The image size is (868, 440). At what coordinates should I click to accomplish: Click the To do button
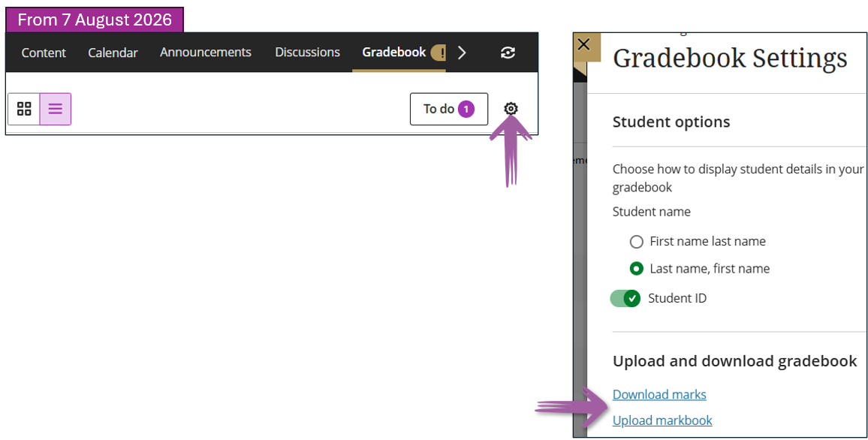click(x=449, y=109)
